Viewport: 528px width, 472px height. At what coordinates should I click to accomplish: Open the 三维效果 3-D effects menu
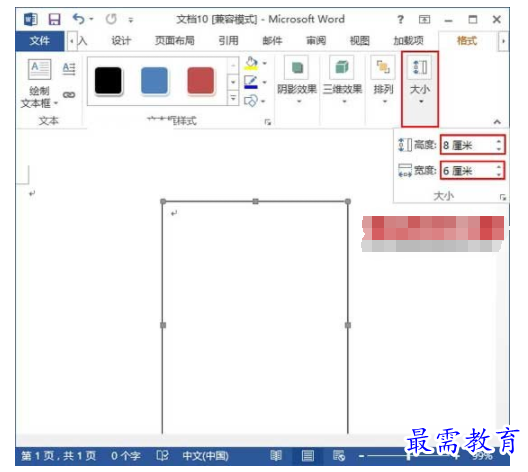(342, 81)
